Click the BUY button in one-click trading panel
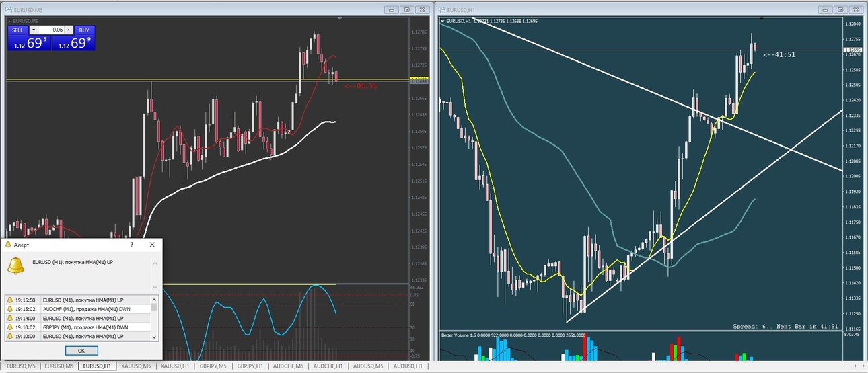Image resolution: width=868 pixels, height=373 pixels. click(84, 30)
